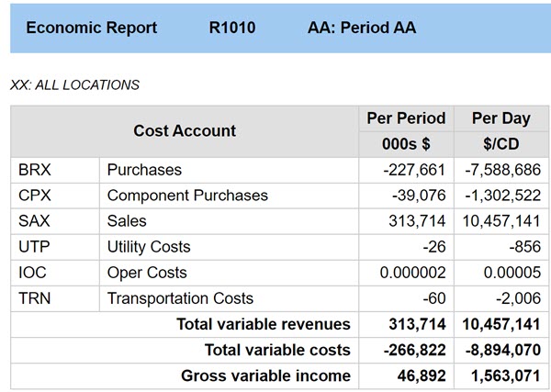
Task: Select the '$/CD' unit subheader
Action: (500, 144)
